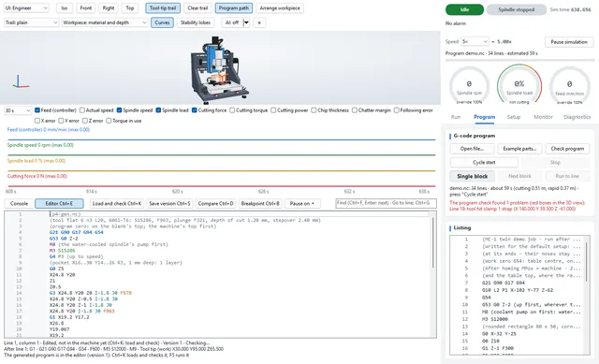599x364 pixels.
Task: Click the Cycle start button
Action: point(484,162)
